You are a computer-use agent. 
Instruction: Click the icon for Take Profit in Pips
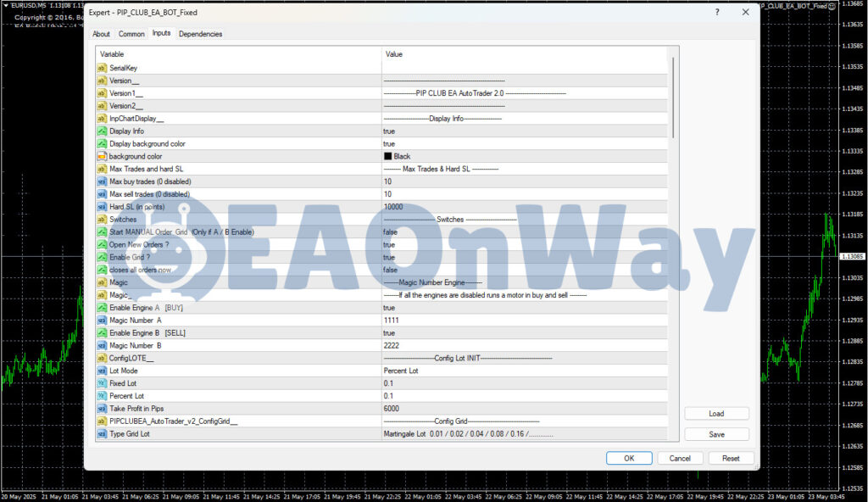coord(102,409)
